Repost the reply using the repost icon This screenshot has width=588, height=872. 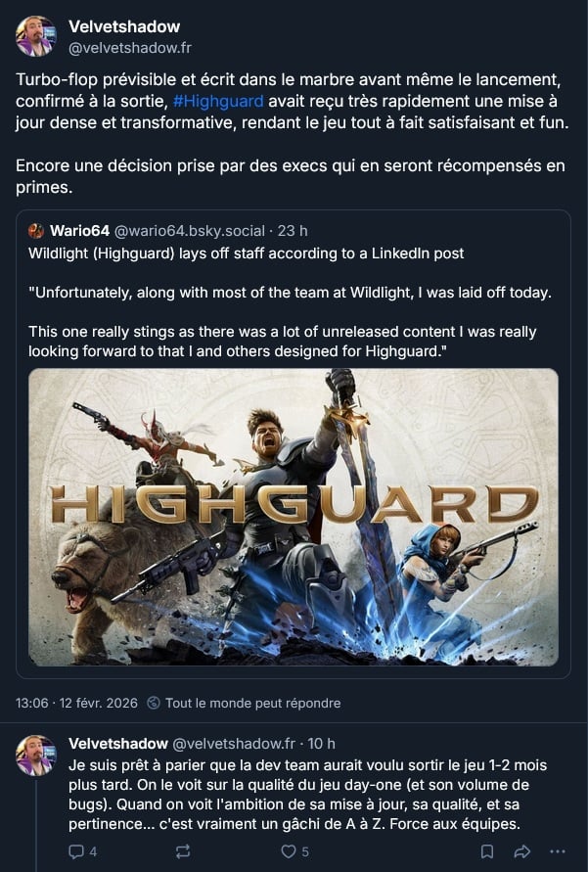[x=183, y=851]
